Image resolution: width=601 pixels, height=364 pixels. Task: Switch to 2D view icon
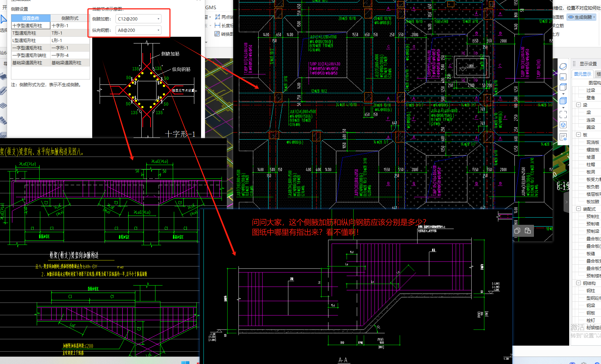click(563, 77)
